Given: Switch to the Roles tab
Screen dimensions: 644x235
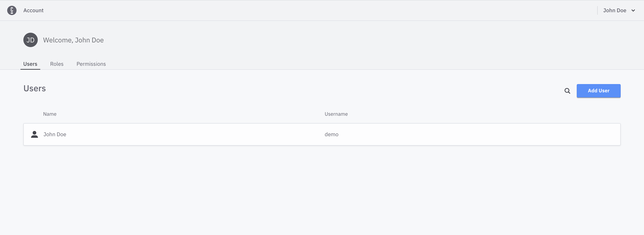Looking at the screenshot, I should [57, 64].
